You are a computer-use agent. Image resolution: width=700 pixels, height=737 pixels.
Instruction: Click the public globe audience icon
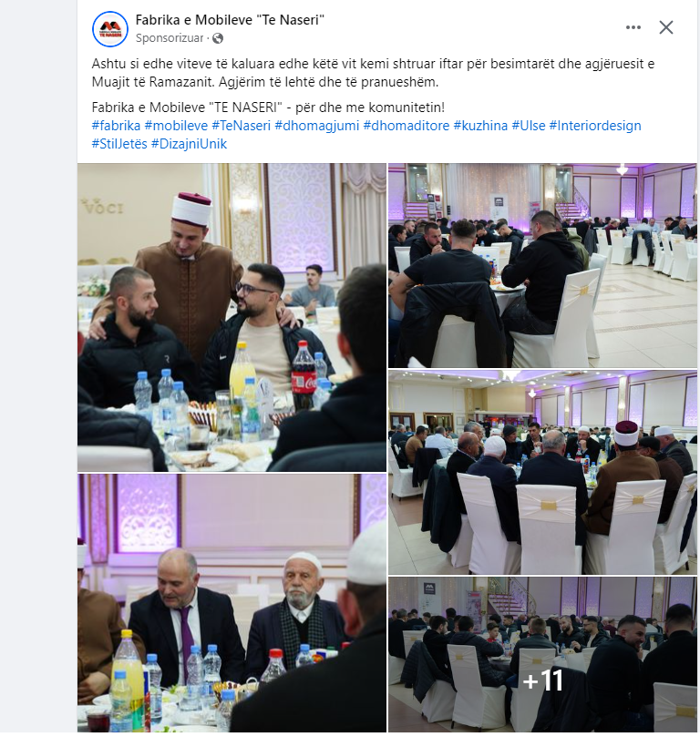[218, 38]
